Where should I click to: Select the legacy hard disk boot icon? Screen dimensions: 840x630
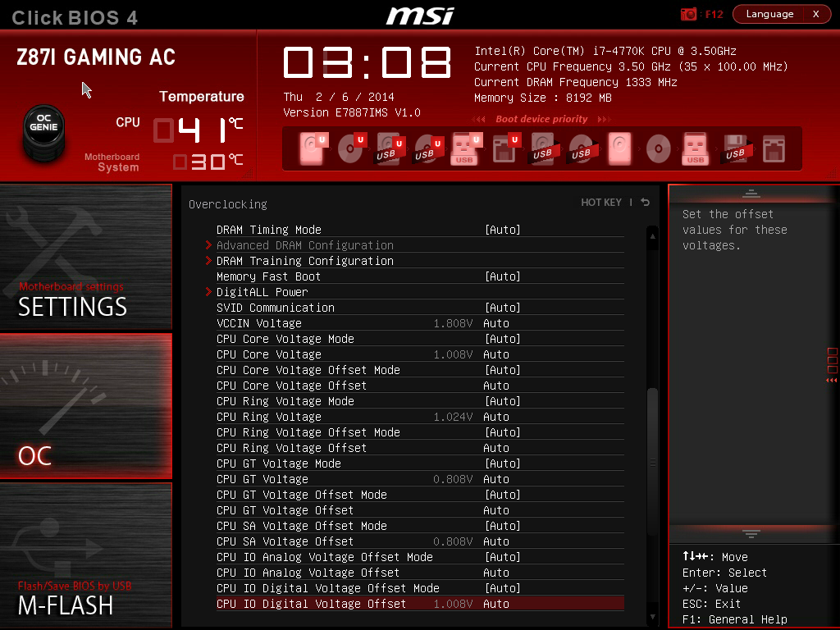point(620,148)
